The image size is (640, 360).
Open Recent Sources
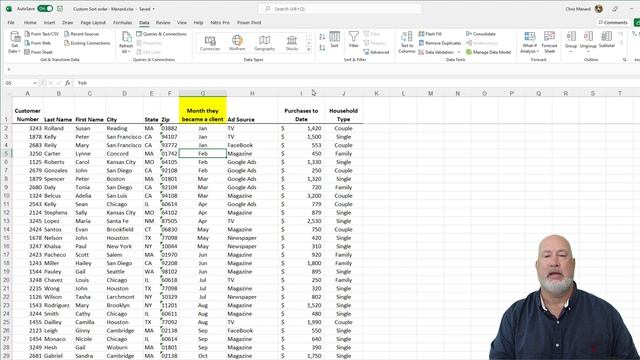click(82, 34)
